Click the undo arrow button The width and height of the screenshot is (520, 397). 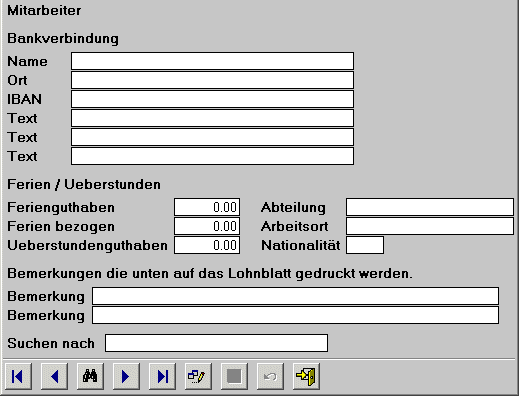(270, 376)
